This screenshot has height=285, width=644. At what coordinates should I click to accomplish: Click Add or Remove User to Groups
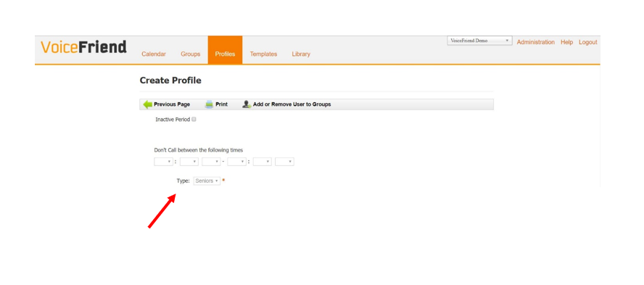pyautogui.click(x=292, y=104)
